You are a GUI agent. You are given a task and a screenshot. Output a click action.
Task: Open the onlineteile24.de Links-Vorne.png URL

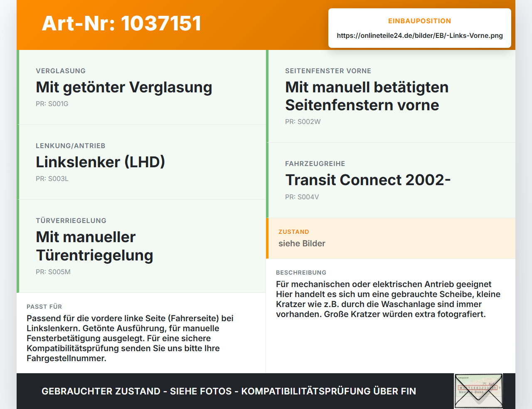(420, 35)
